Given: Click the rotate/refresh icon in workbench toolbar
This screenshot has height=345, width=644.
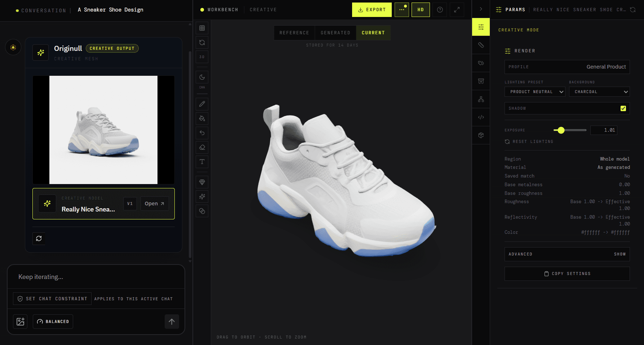Looking at the screenshot, I should (202, 42).
